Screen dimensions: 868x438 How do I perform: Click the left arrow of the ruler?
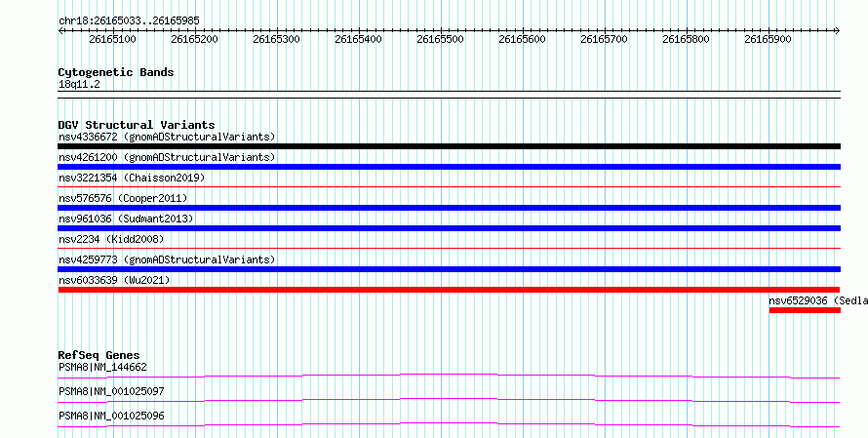pos(60,31)
